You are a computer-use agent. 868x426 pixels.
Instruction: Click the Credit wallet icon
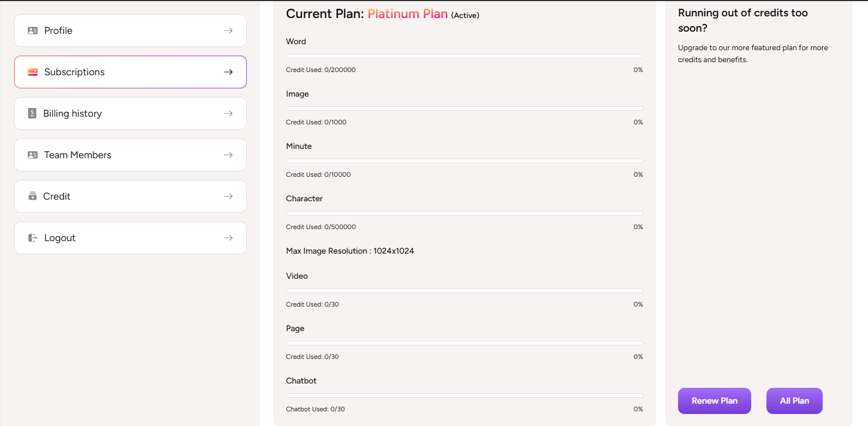[32, 196]
